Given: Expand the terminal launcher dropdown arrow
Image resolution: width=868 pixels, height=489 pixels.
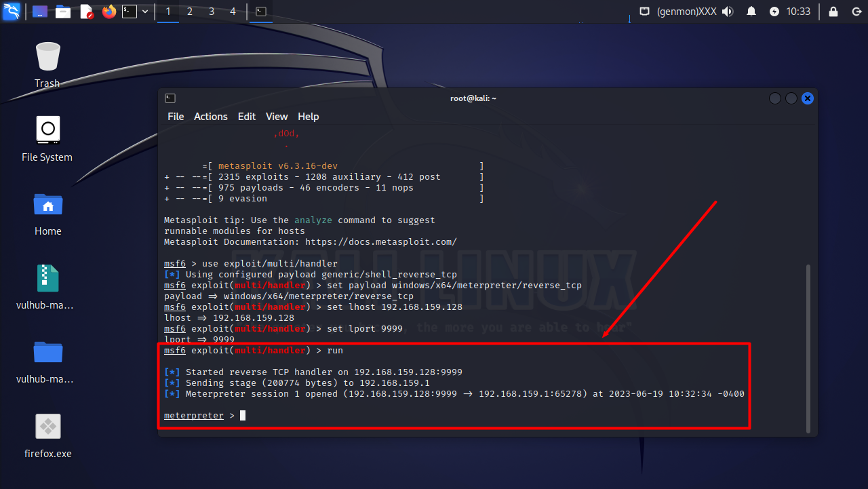Looking at the screenshot, I should 144,12.
